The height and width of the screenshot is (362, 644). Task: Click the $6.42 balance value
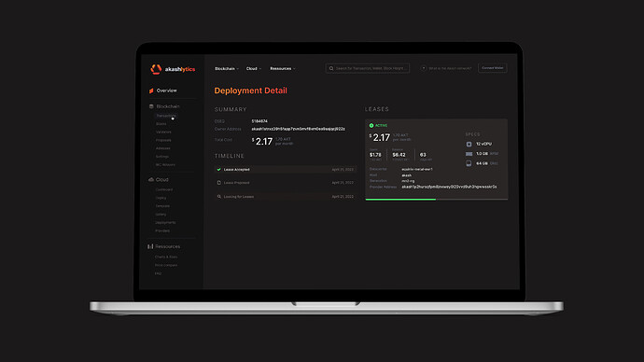[399, 155]
